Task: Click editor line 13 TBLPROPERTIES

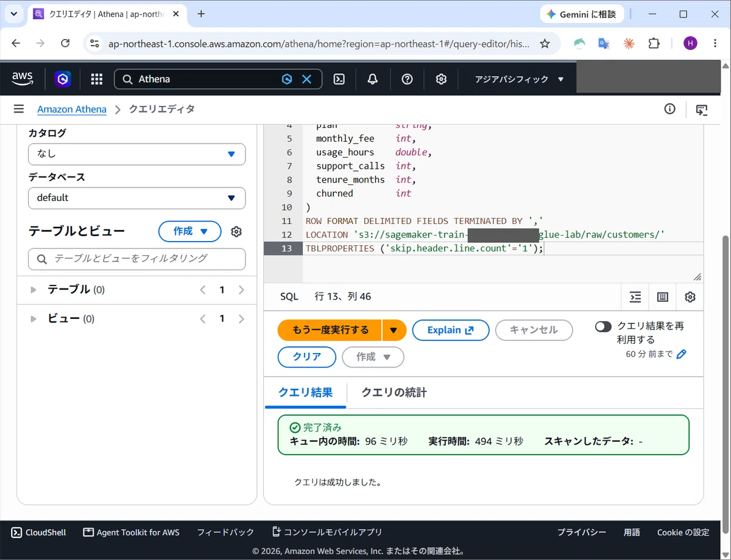Action: tap(424, 248)
